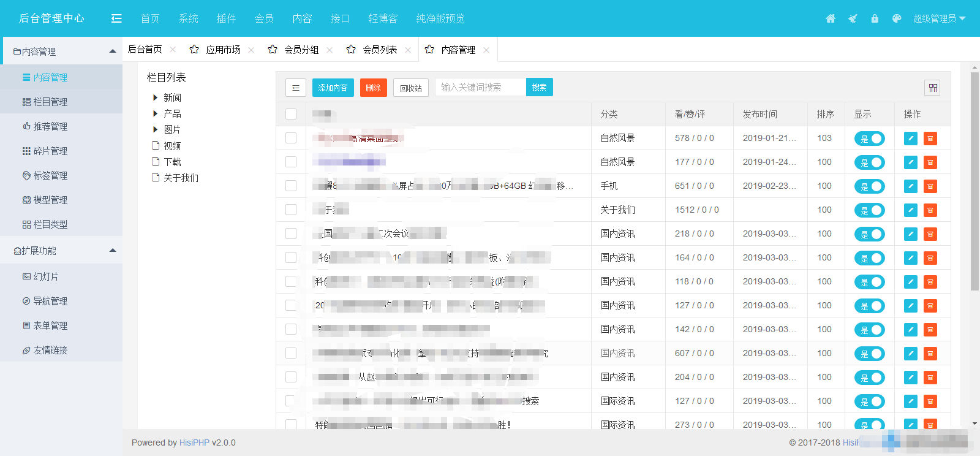The width and height of the screenshot is (980, 456).
Task: Tick the select-all checkbox in table header
Action: [291, 114]
